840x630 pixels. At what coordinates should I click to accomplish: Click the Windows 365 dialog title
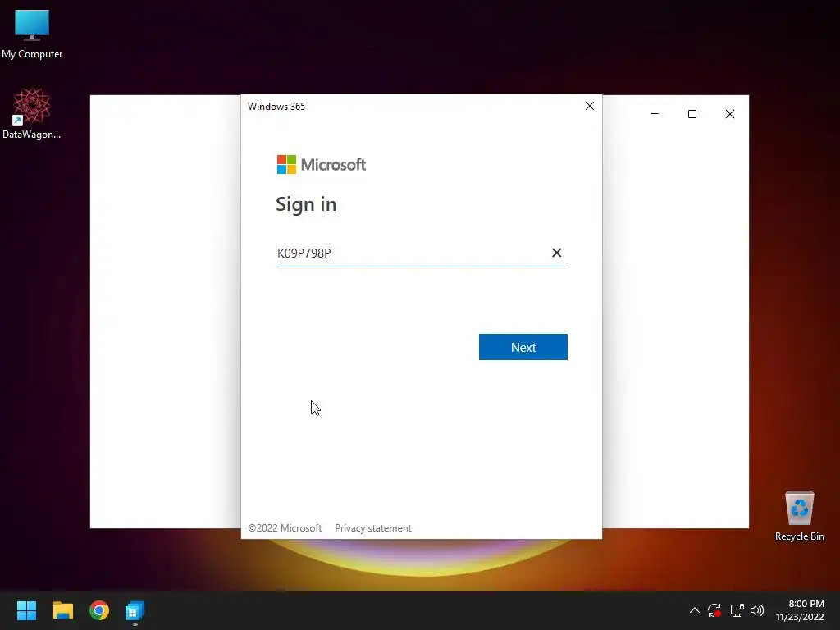click(x=276, y=106)
